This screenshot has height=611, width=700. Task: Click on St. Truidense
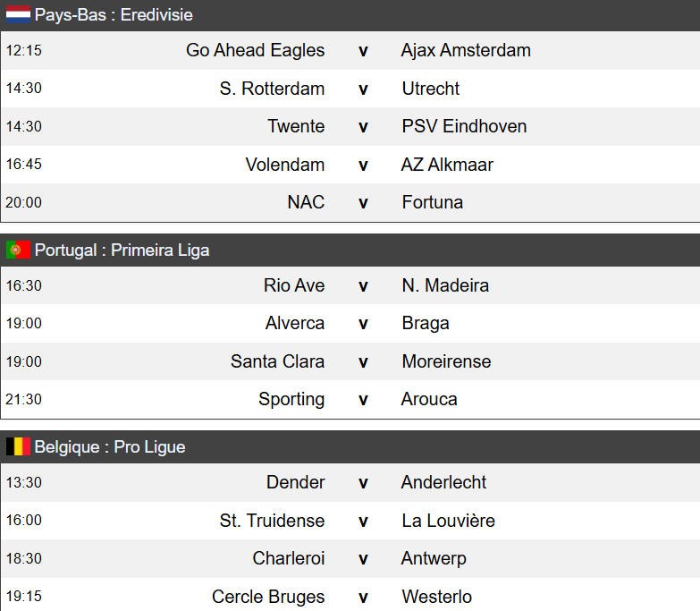coord(272,521)
